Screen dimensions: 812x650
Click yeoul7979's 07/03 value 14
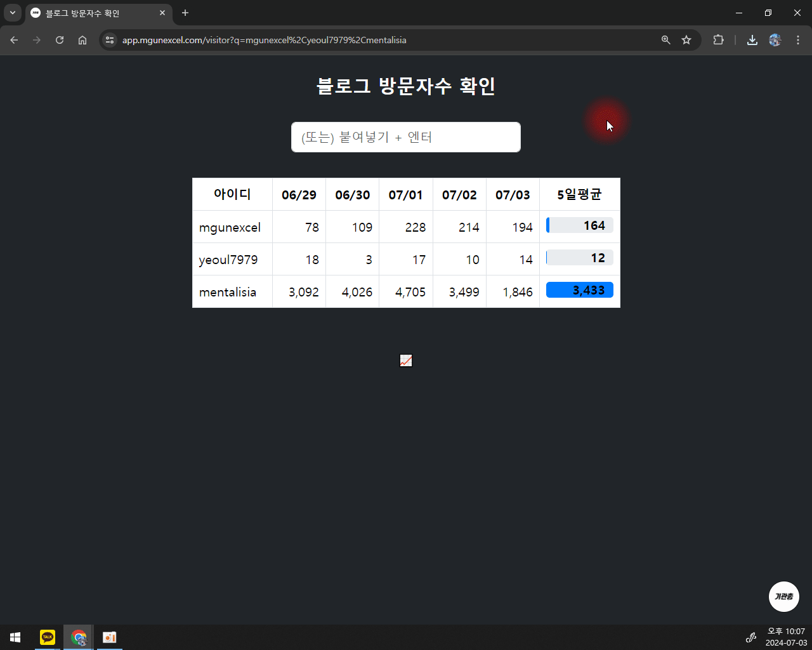tap(526, 260)
